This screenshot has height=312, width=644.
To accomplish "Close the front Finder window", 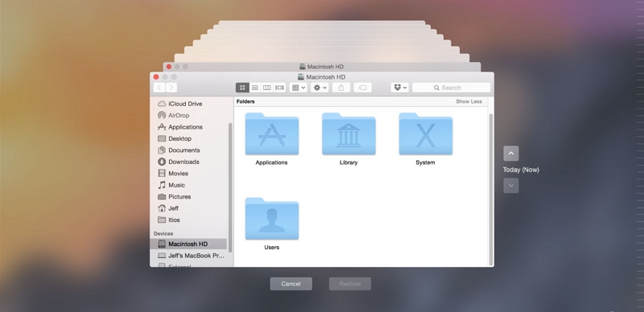I will pyautogui.click(x=156, y=76).
